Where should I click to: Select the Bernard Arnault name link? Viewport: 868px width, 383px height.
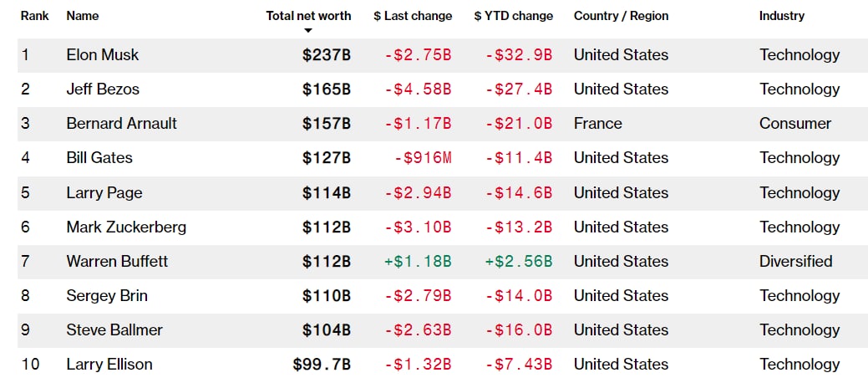click(122, 124)
